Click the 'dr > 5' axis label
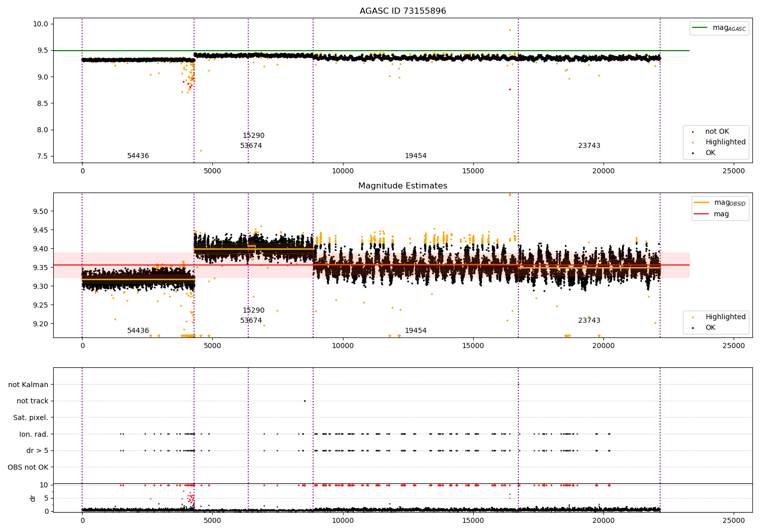 point(37,451)
